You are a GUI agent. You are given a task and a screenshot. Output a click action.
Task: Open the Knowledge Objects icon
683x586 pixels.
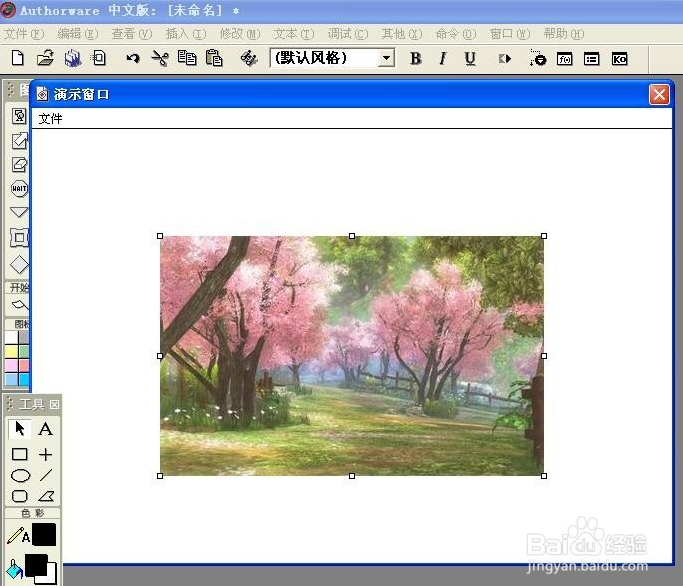[619, 59]
